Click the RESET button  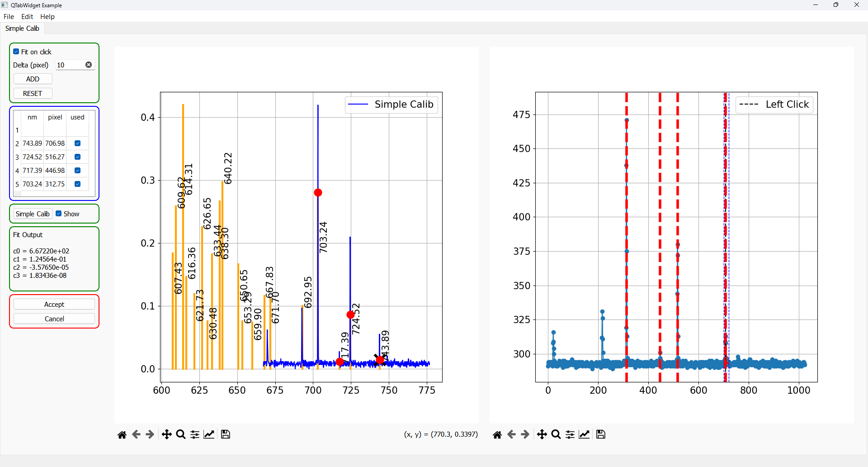tap(33, 94)
